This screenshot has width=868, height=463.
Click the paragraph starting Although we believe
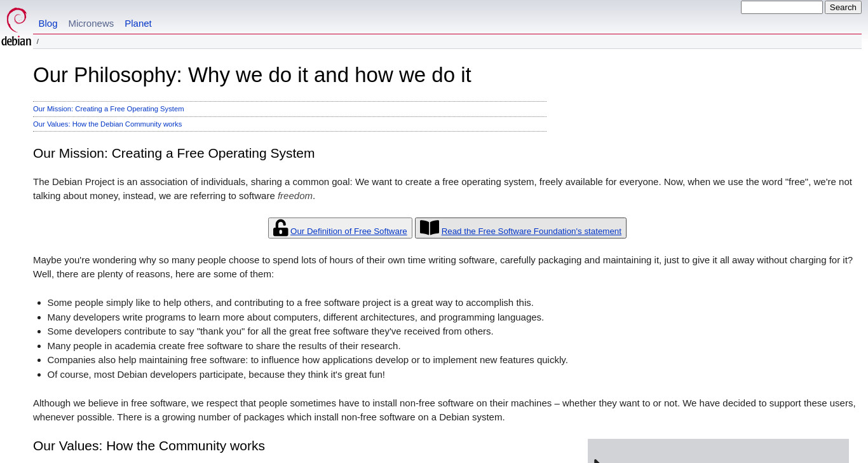click(x=444, y=410)
